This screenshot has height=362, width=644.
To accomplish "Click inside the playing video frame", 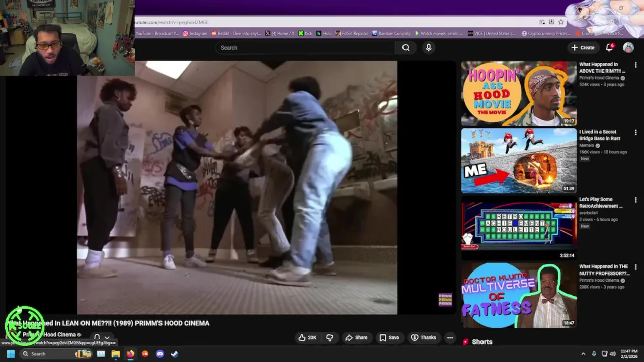I will click(237, 188).
